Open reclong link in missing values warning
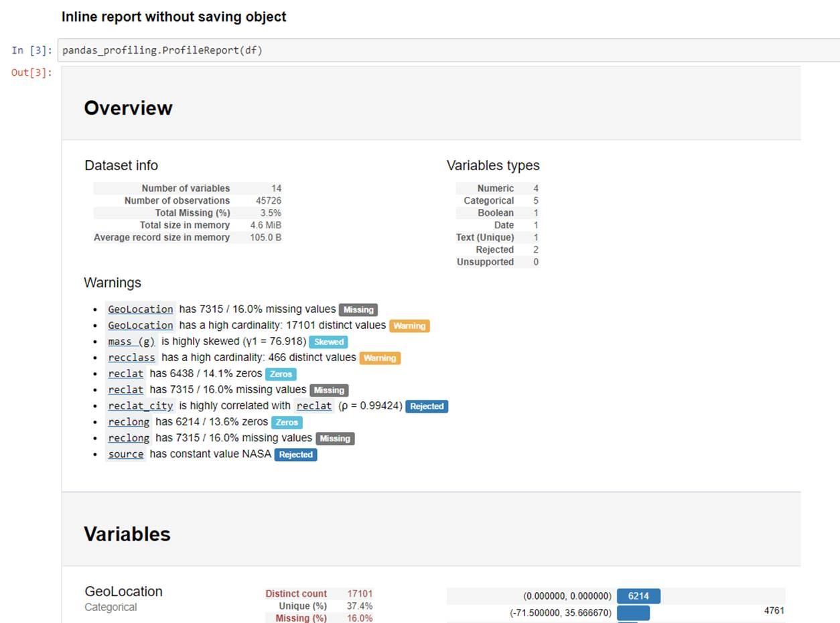This screenshot has height=623, width=840. (x=129, y=438)
